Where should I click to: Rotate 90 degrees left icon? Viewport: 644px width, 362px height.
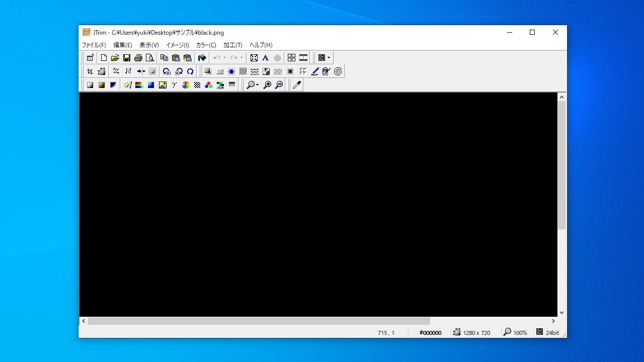point(167,71)
